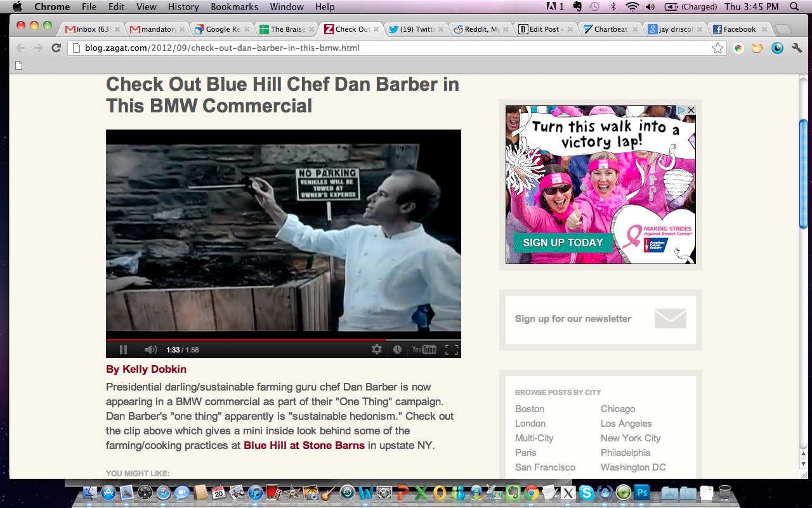
Task: Browse posts for New York City
Action: (631, 438)
